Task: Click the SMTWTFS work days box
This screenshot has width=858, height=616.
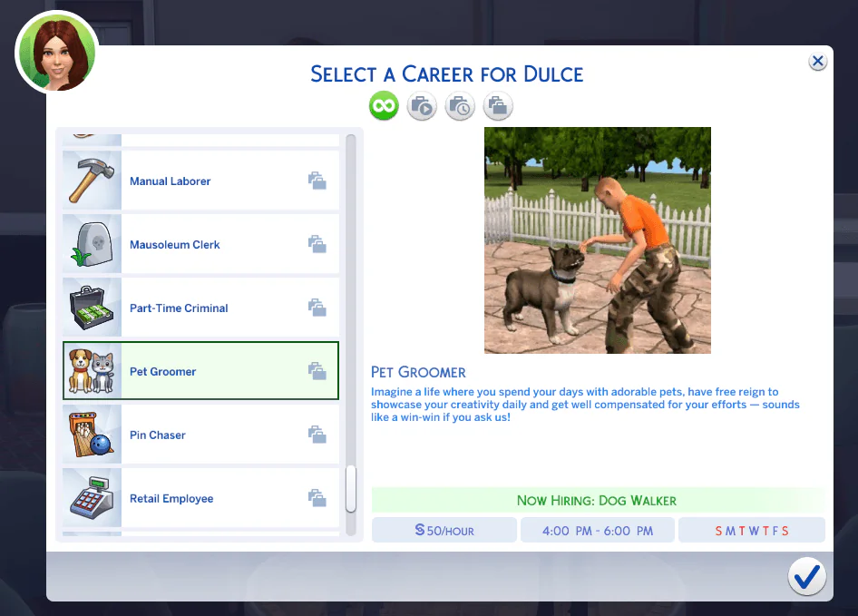Action: [752, 530]
